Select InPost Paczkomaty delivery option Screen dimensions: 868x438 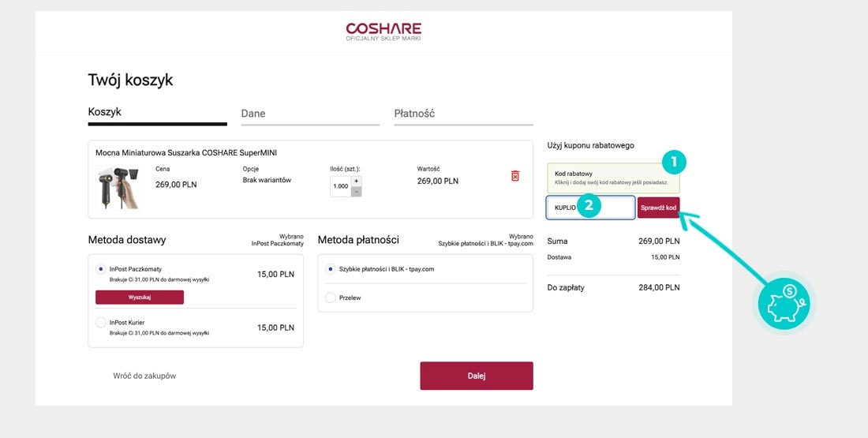tap(100, 269)
